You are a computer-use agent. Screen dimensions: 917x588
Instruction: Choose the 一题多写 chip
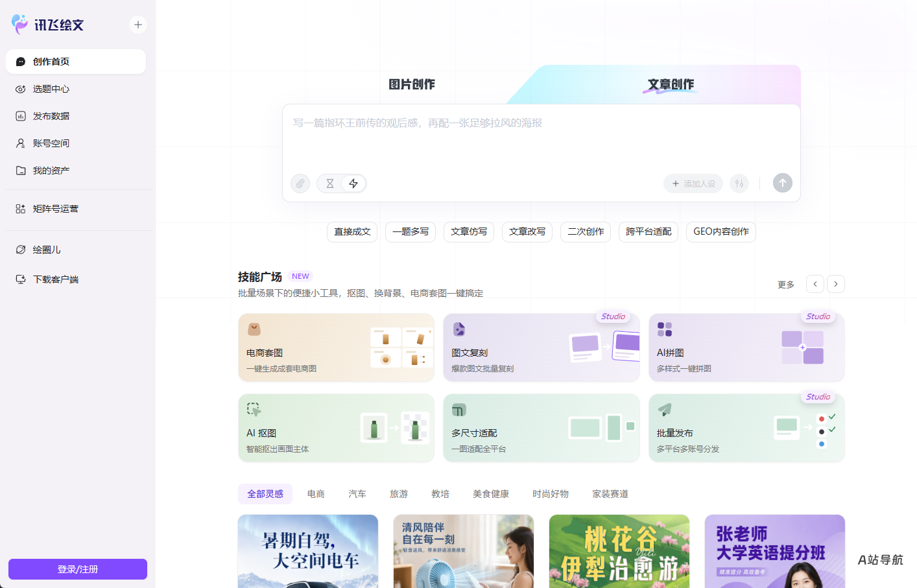[411, 232]
